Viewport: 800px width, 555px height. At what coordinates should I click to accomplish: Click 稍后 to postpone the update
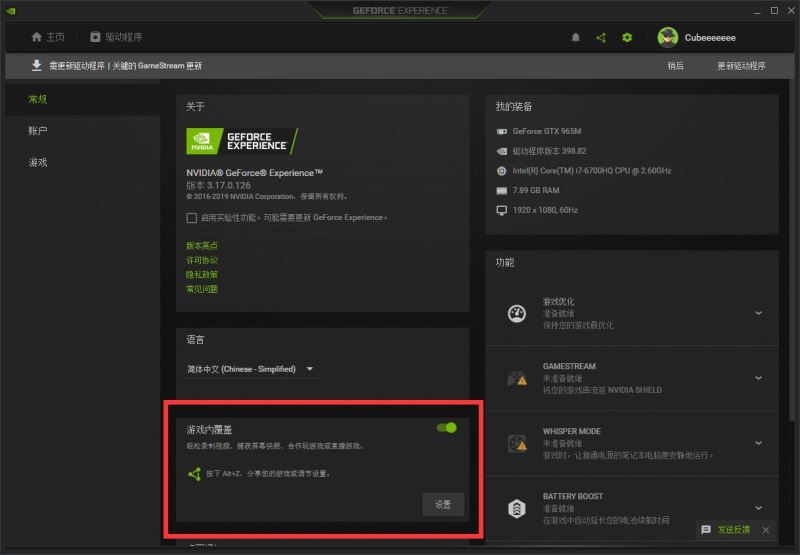pyautogui.click(x=676, y=66)
